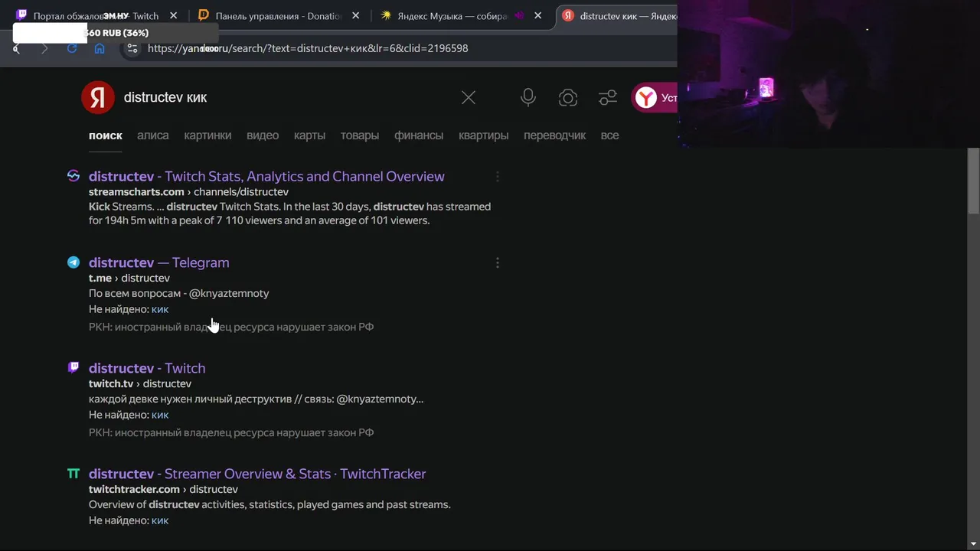This screenshot has width=980, height=551.
Task: Click the Twitch result favicon
Action: (x=73, y=367)
